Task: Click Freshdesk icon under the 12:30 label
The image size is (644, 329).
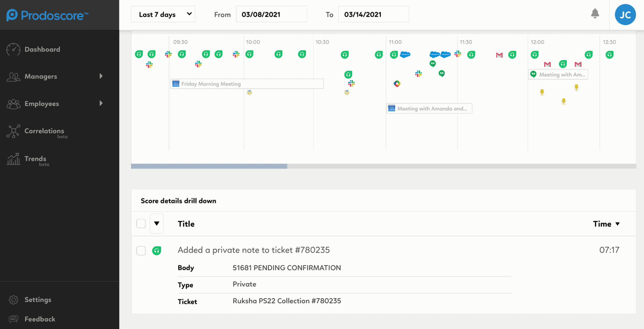Action: click(x=609, y=55)
